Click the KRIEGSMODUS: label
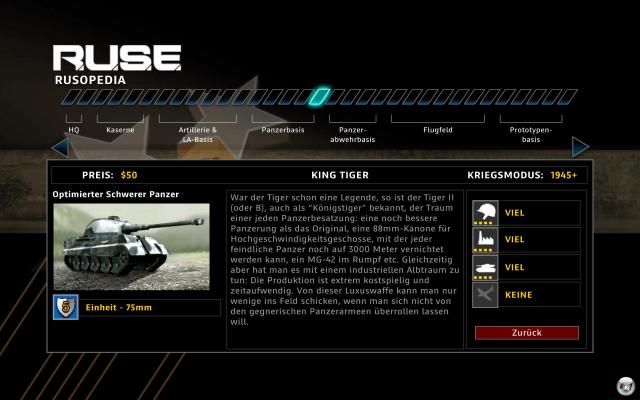Viewport: 640px width, 400px height. [505, 175]
